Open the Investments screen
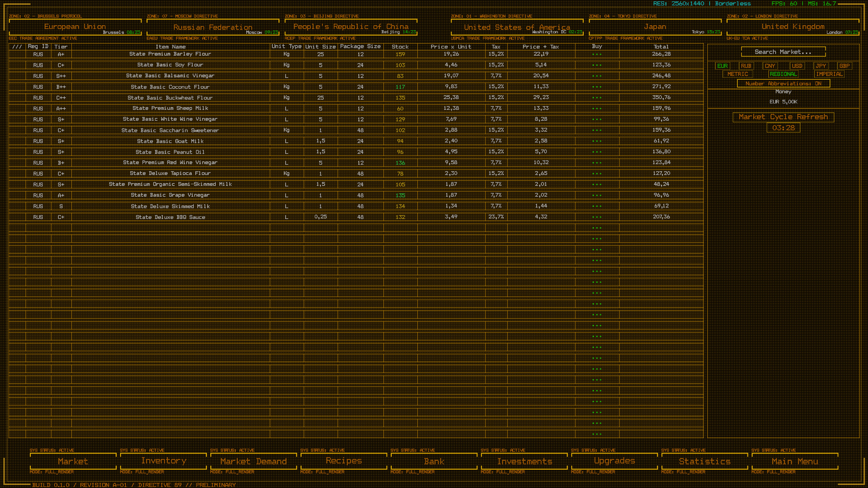Viewport: 868px width, 488px height. [524, 461]
